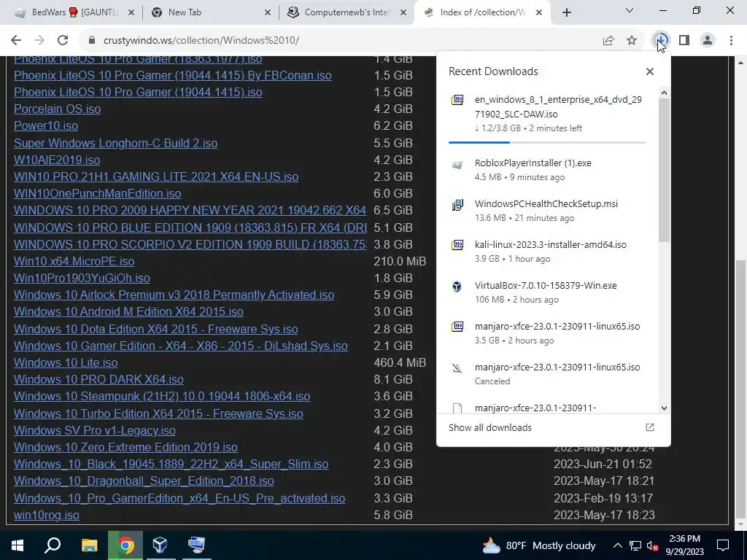Image resolution: width=747 pixels, height=560 pixels.
Task: Bookmark this page with the star icon
Action: click(632, 41)
